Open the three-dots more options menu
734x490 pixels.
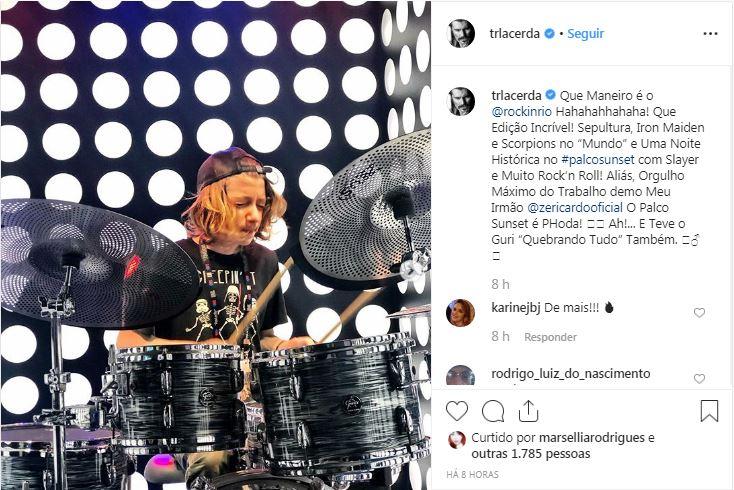click(x=710, y=34)
